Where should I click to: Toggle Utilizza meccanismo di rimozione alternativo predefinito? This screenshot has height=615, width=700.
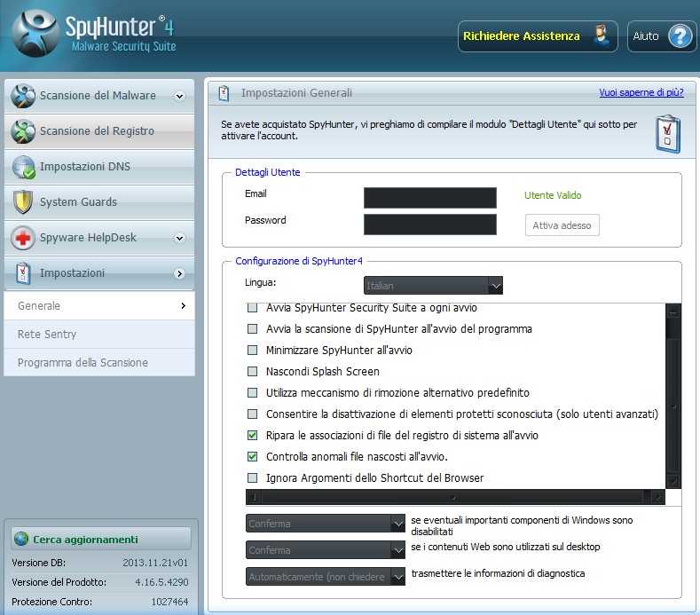point(252,392)
